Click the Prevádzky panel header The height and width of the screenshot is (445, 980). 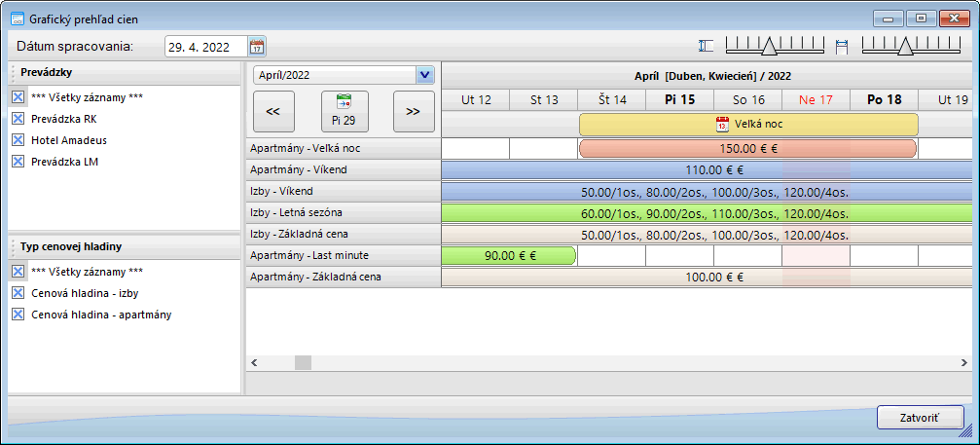pos(125,72)
